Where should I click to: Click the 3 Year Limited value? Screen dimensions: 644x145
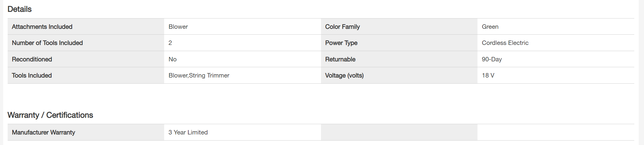pyautogui.click(x=188, y=132)
